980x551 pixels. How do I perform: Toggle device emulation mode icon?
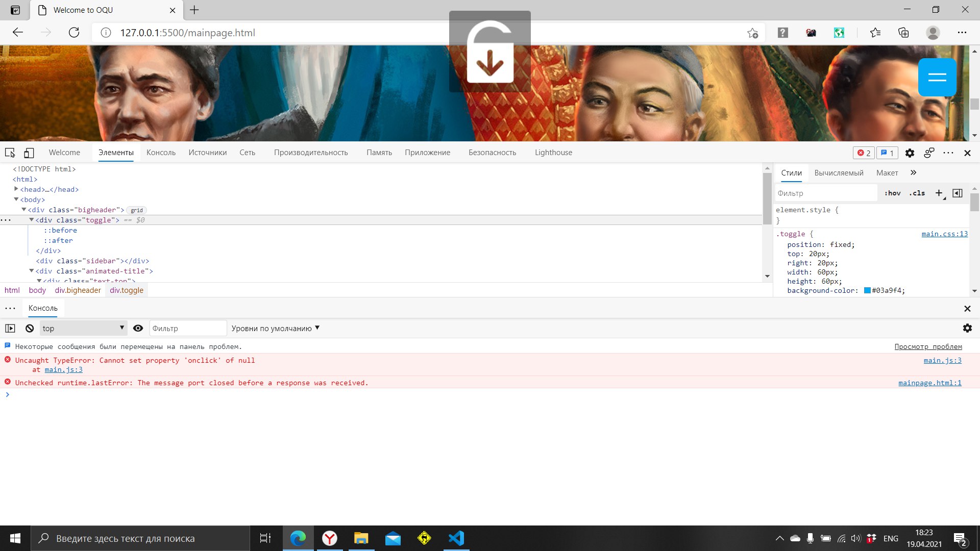[x=29, y=153]
